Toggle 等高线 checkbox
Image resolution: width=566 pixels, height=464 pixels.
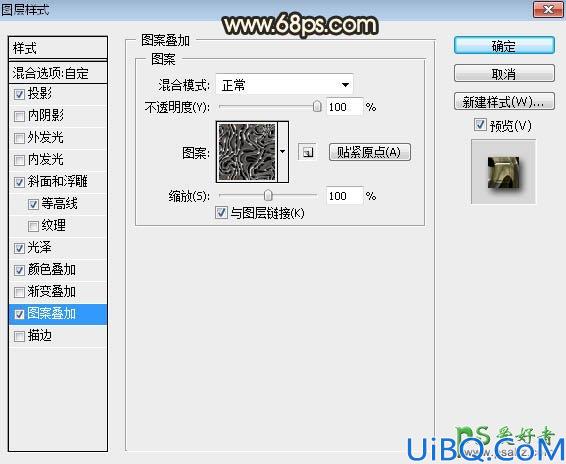(33, 204)
